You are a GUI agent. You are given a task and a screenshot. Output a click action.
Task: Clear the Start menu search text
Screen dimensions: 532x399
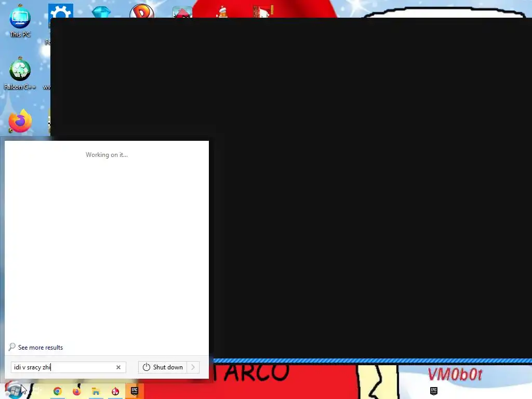(x=118, y=367)
